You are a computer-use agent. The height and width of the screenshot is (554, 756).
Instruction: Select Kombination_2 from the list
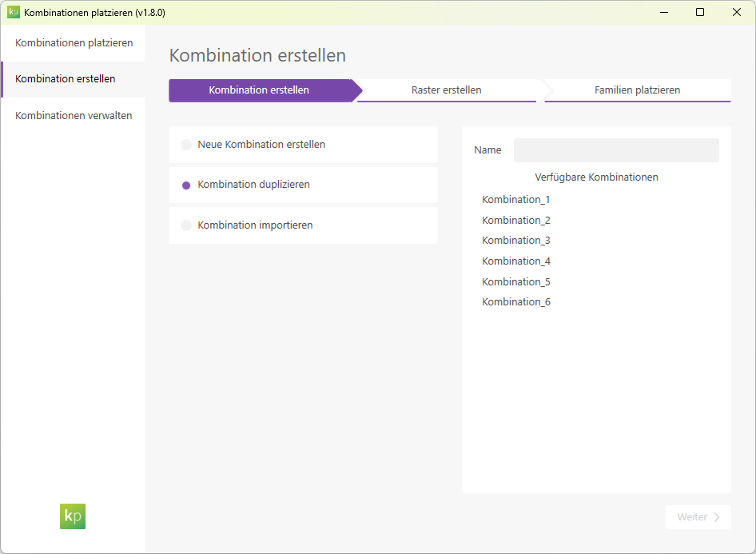point(515,219)
